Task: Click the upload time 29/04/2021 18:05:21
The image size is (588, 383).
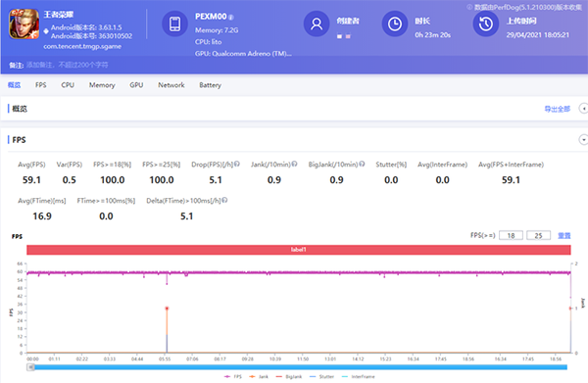Action: click(537, 35)
